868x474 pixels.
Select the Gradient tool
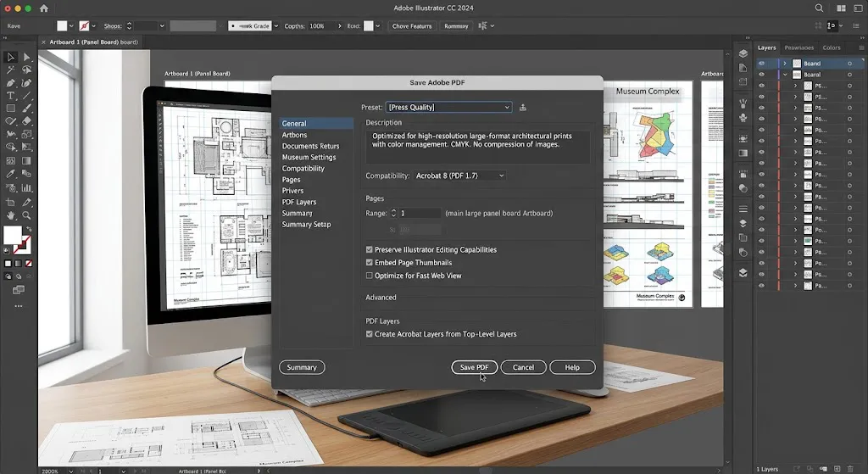26,160
